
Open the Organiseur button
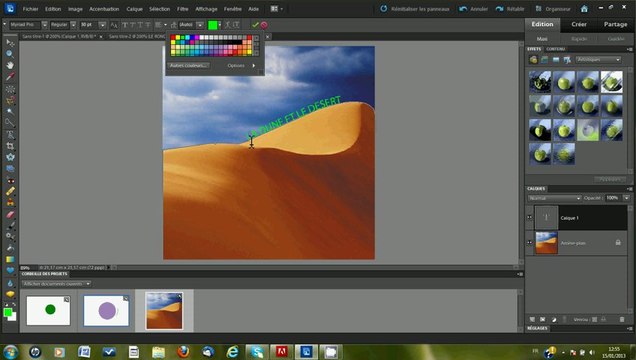(x=552, y=9)
